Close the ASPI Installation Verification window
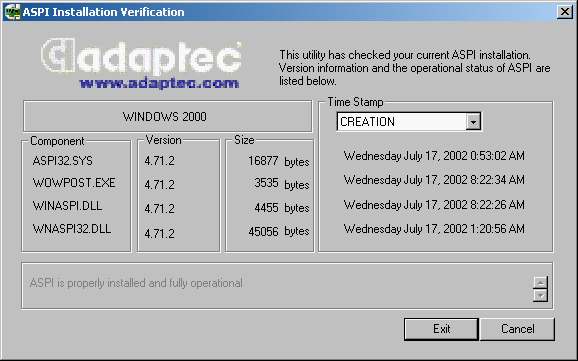This screenshot has height=361, width=578. click(564, 12)
